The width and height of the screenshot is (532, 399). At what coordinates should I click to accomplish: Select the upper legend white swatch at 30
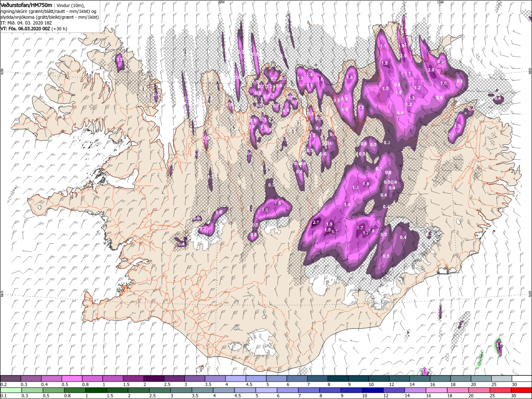[x=521, y=379]
